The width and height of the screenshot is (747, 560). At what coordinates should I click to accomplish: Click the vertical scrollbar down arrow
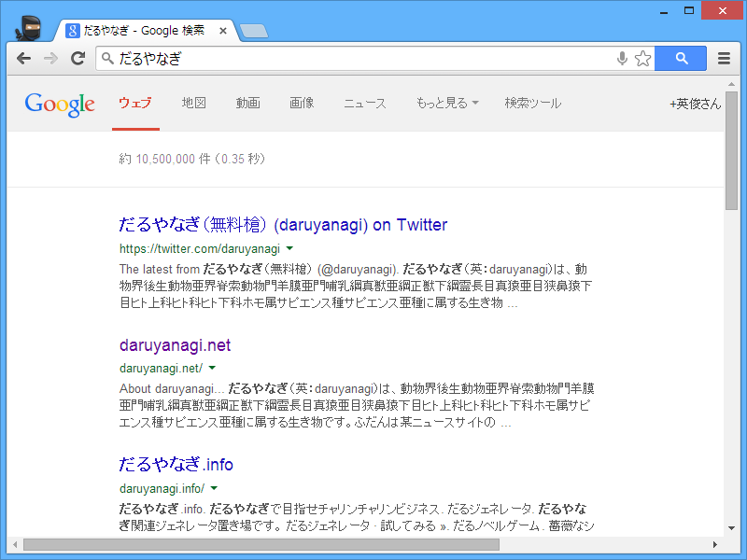[732, 527]
